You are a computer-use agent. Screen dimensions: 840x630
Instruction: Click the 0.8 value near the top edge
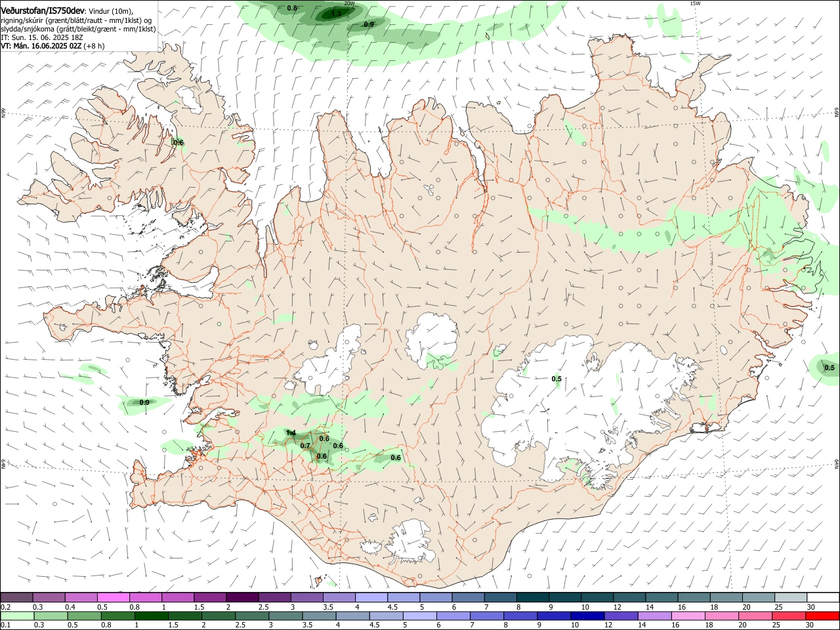click(x=292, y=8)
